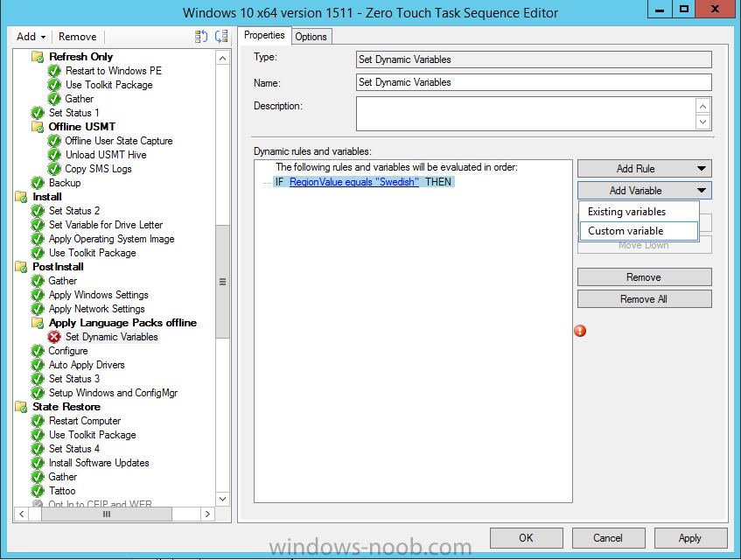The height and width of the screenshot is (560, 741).
Task: Select the Set Status 3 step
Action: [x=74, y=379]
